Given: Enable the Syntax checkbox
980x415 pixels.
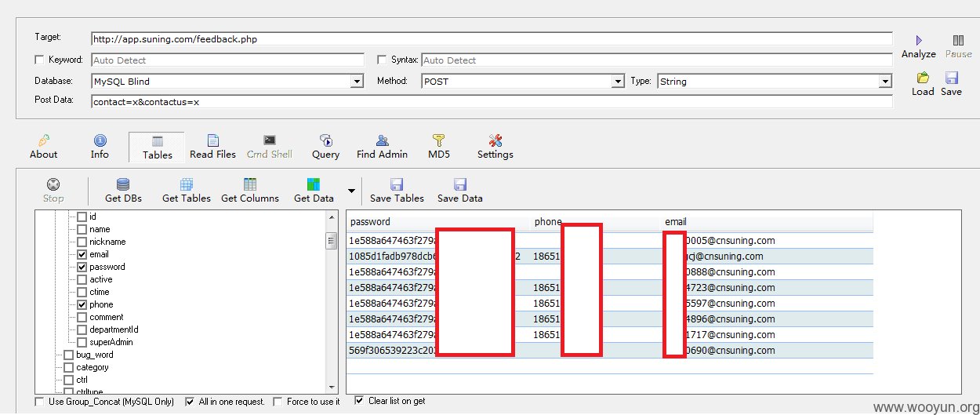Looking at the screenshot, I should click(383, 60).
